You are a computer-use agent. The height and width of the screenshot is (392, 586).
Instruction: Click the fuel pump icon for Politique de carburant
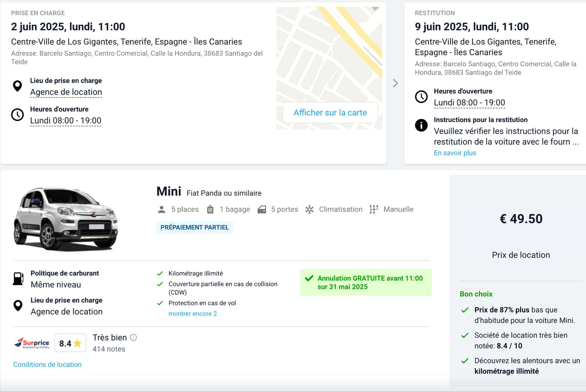pyautogui.click(x=18, y=279)
